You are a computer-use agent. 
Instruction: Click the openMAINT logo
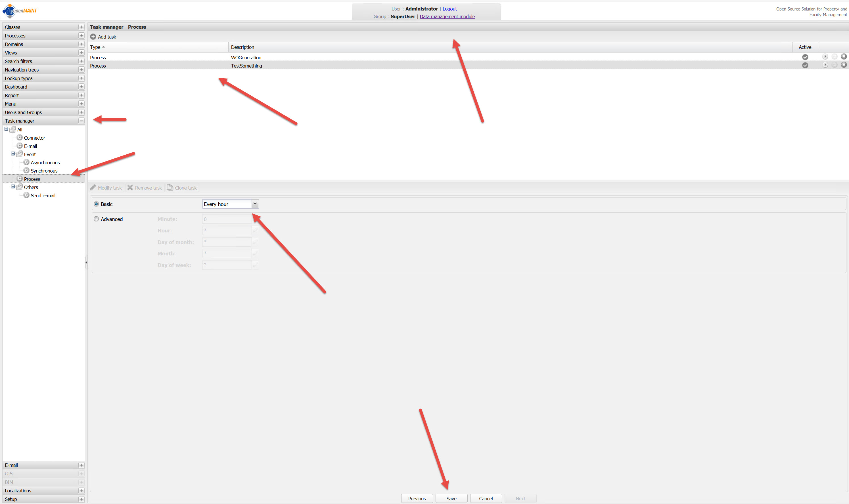(20, 11)
